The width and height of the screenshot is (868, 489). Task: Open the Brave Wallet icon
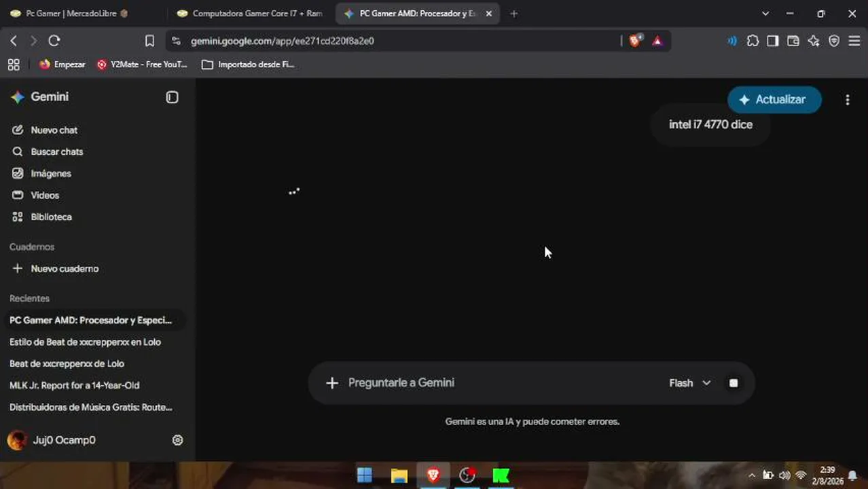[793, 41]
